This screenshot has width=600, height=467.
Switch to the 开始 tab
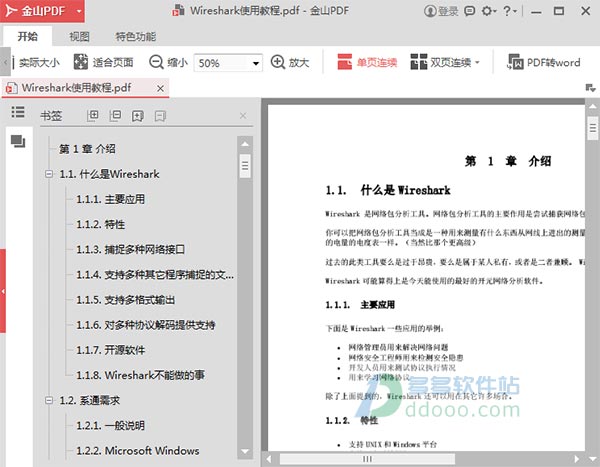[x=28, y=36]
